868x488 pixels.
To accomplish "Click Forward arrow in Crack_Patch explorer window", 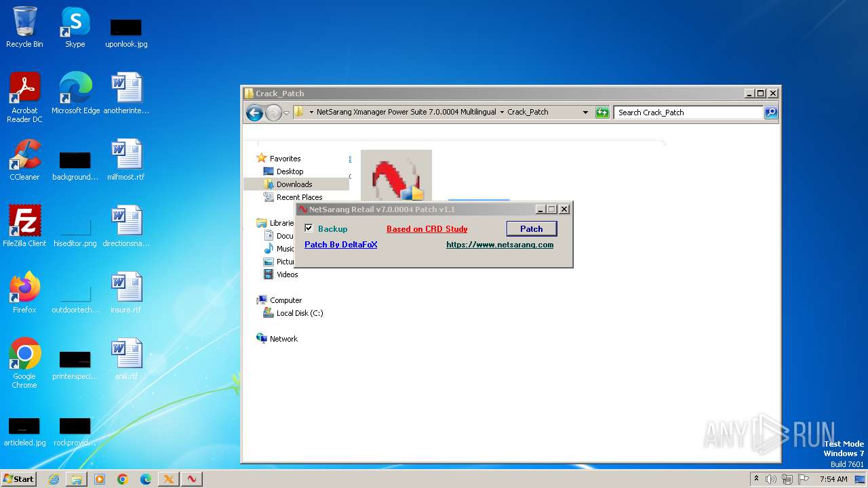I will pos(273,113).
